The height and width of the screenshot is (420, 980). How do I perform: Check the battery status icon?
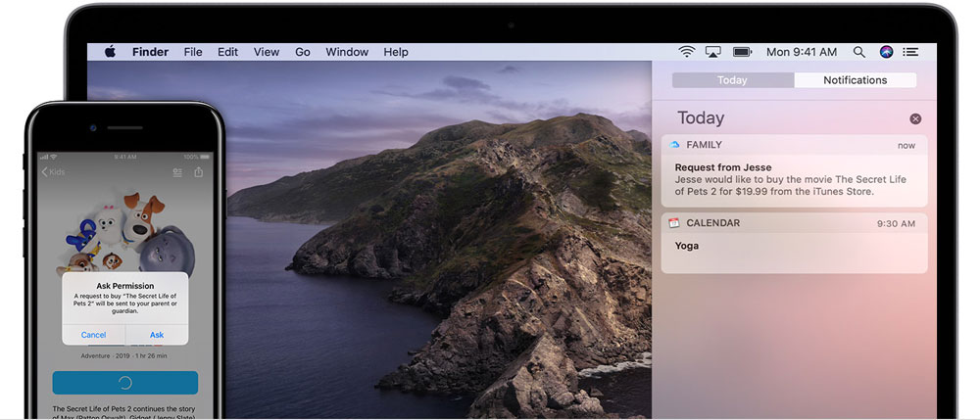tap(743, 52)
